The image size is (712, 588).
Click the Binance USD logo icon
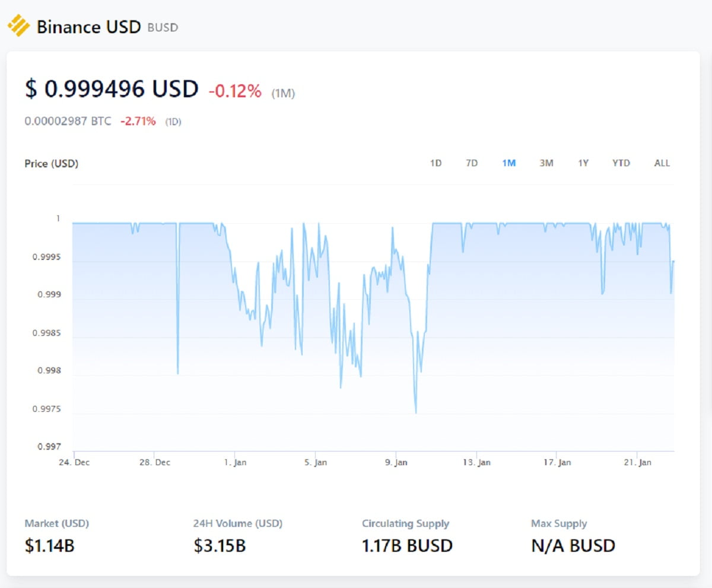pyautogui.click(x=18, y=27)
